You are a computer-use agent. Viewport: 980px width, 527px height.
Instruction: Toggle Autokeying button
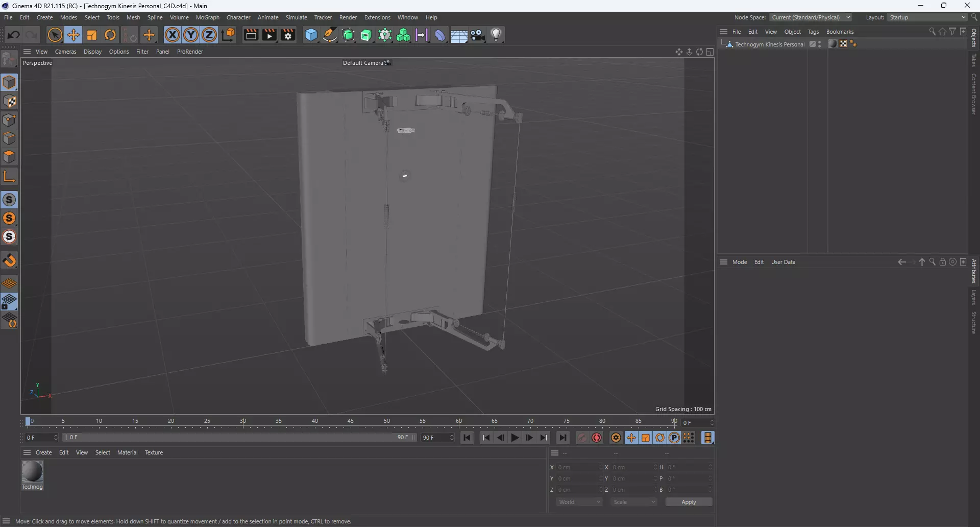597,438
